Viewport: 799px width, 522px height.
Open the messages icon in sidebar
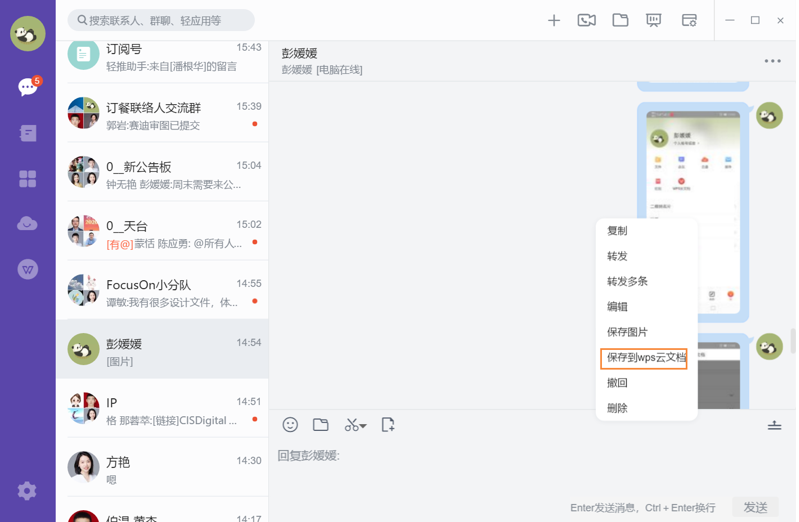(x=27, y=87)
